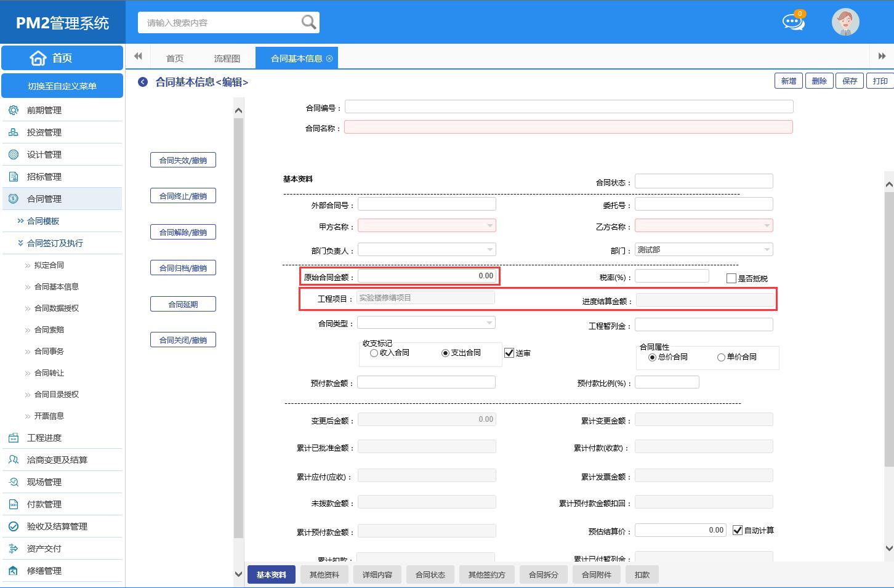
Task: Click the back arrow beside 合同基本信息
Action: (x=143, y=82)
